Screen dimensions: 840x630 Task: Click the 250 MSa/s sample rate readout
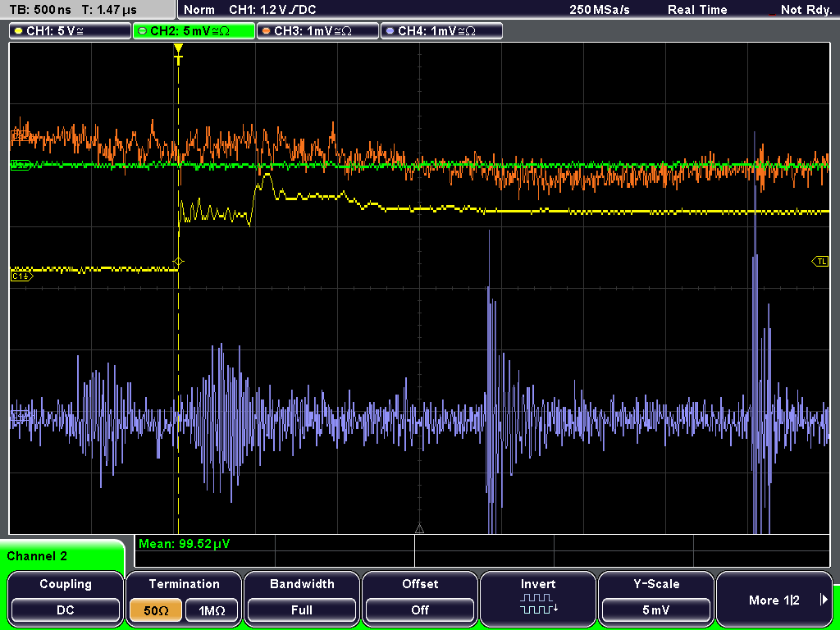(x=600, y=10)
